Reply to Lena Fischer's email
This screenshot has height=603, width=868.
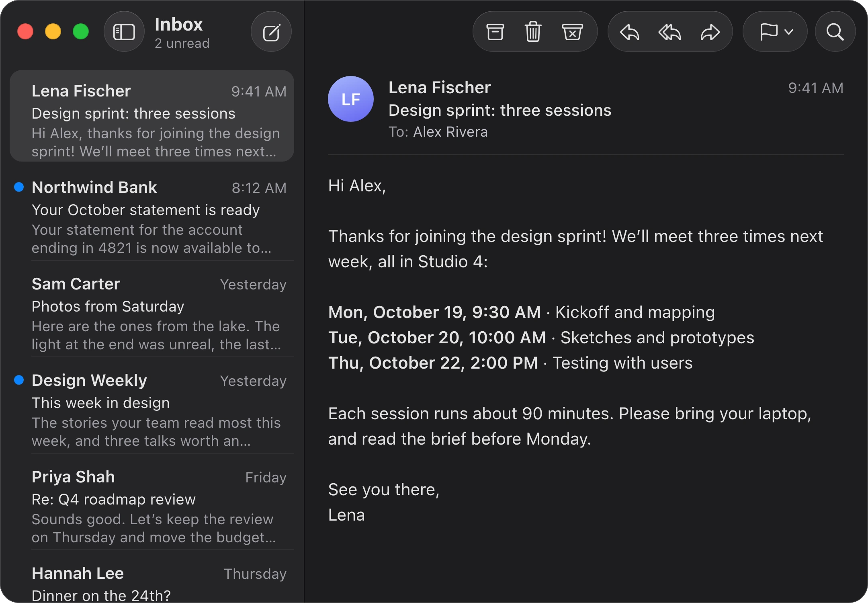pyautogui.click(x=629, y=32)
